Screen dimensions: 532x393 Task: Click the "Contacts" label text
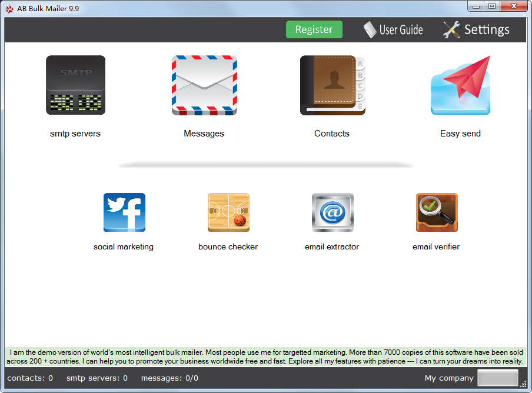coord(332,134)
